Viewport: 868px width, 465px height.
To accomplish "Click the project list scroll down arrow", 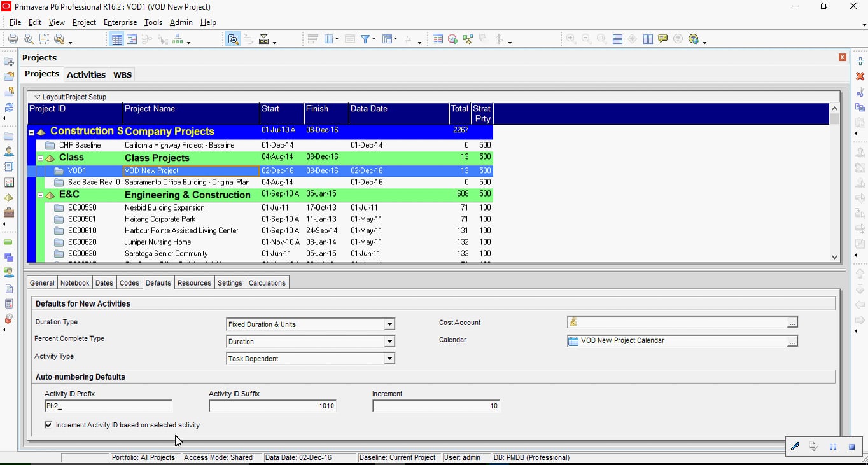I will pyautogui.click(x=835, y=257).
